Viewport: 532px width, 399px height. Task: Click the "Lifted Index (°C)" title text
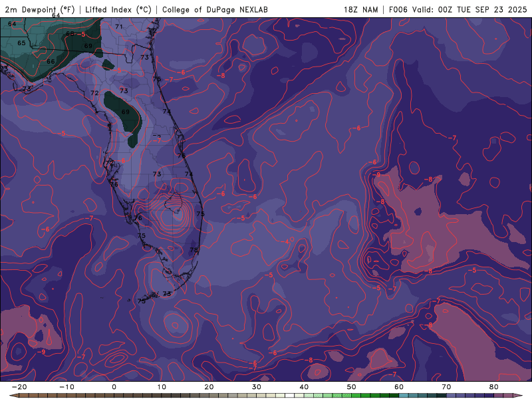point(118,9)
